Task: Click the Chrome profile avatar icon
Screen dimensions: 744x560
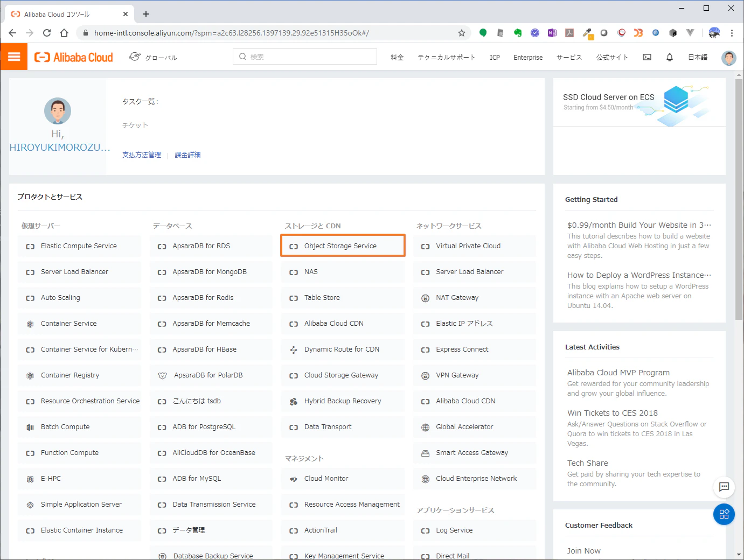Action: point(714,33)
